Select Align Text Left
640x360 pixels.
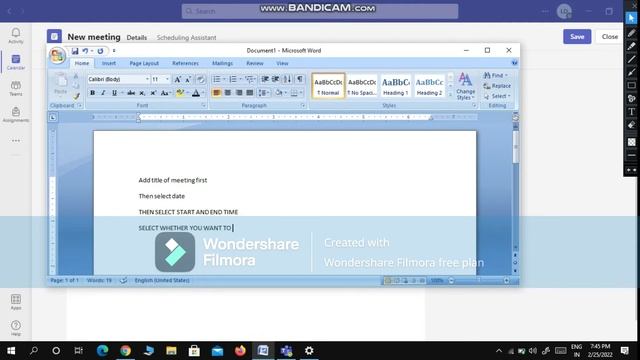[x=217, y=93]
